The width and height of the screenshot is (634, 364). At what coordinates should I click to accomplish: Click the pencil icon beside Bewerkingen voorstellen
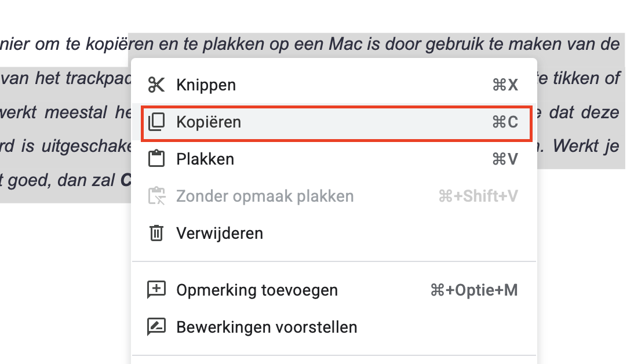tap(156, 327)
